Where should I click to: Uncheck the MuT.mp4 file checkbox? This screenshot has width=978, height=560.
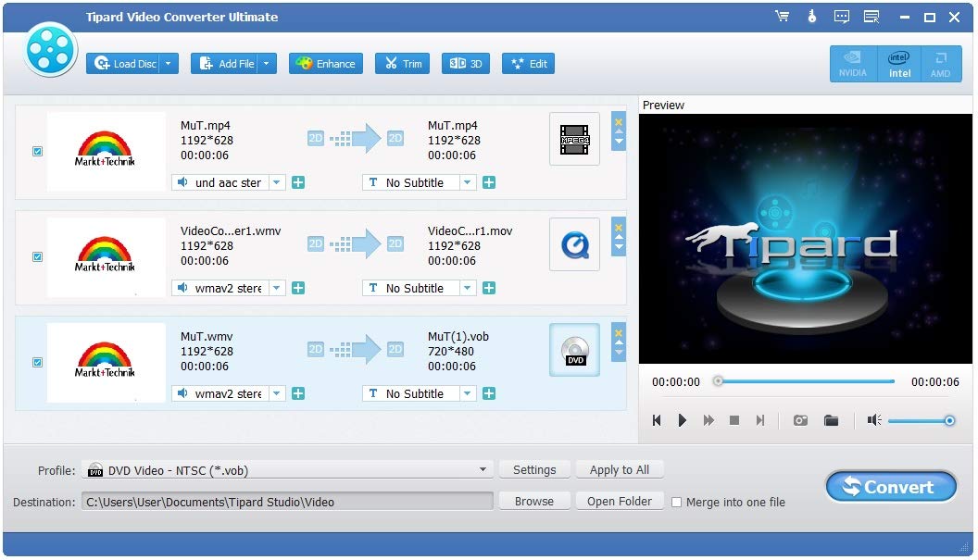pos(38,152)
